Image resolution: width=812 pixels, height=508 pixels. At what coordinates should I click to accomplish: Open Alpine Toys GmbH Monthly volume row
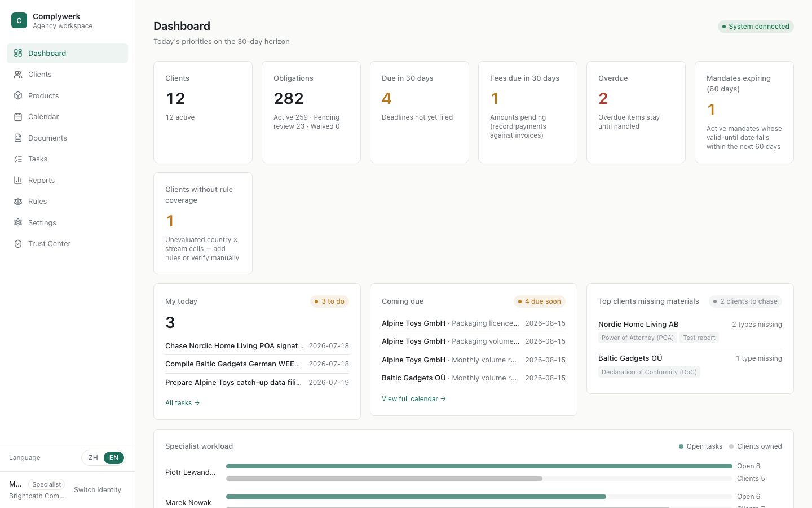pyautogui.click(x=474, y=360)
